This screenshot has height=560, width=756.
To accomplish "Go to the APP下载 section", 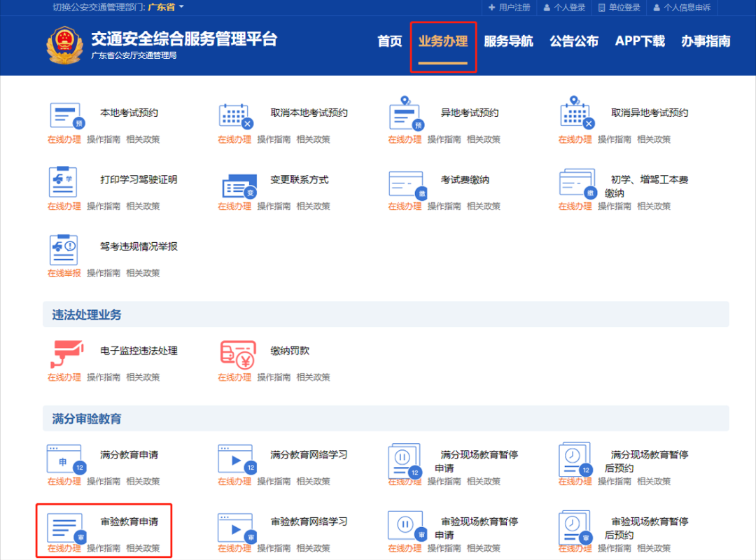I will coord(639,41).
